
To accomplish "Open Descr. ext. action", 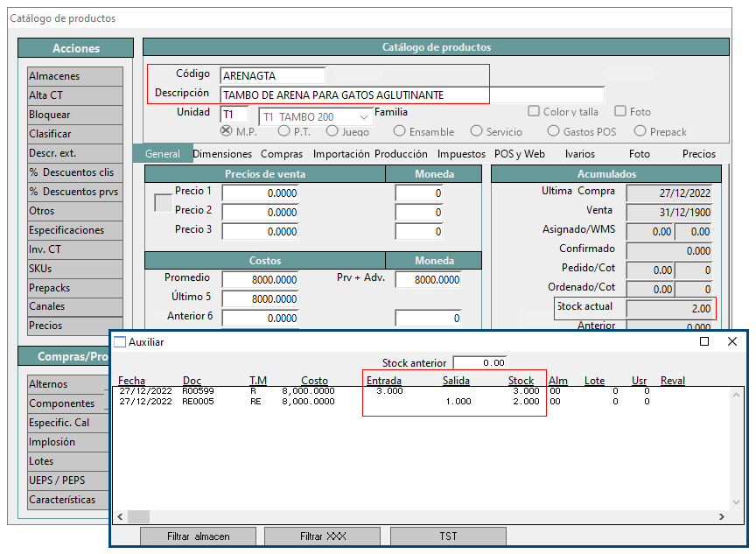I will click(x=75, y=153).
